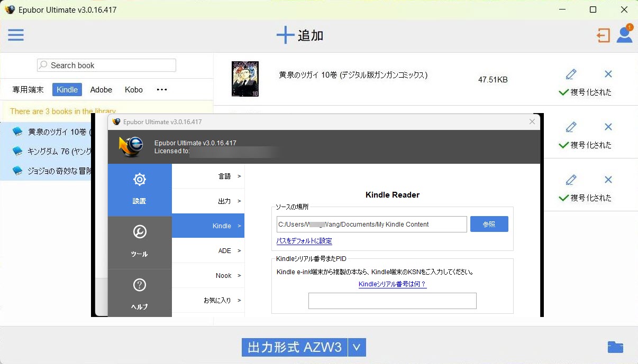This screenshot has height=364, width=638.
Task: Click X remove icon of second book row
Action: [x=608, y=127]
